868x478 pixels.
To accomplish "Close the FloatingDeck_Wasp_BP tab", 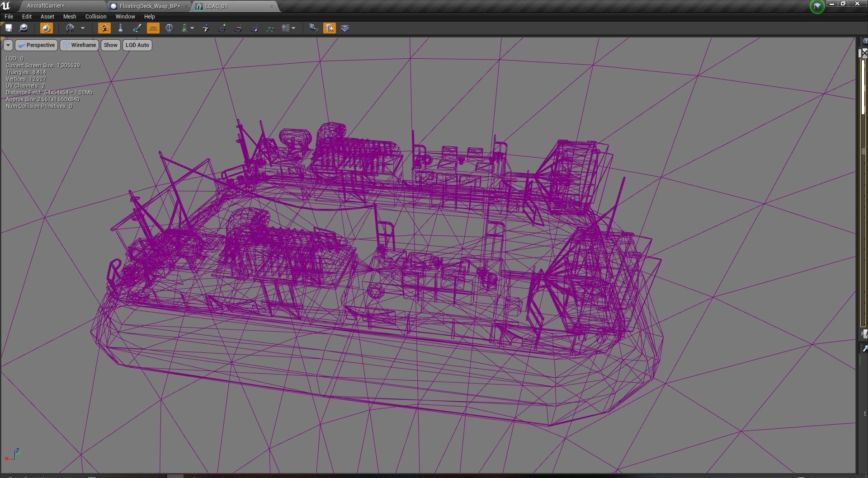I will pos(185,6).
